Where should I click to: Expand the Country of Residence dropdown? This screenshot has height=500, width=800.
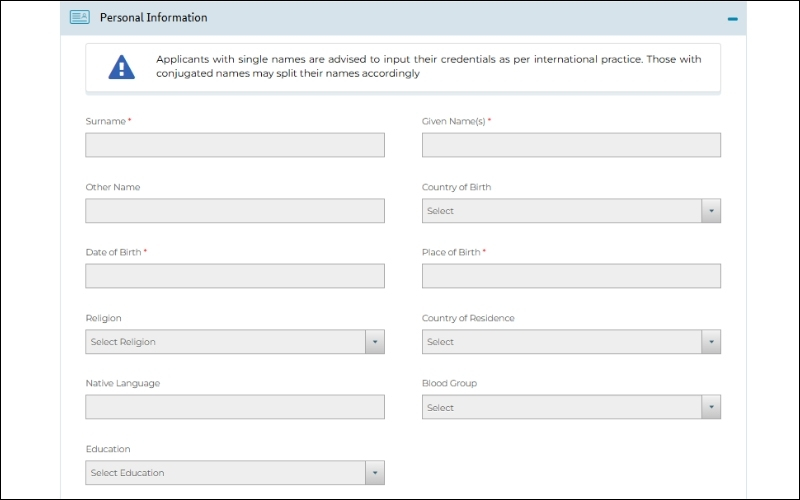point(561,342)
